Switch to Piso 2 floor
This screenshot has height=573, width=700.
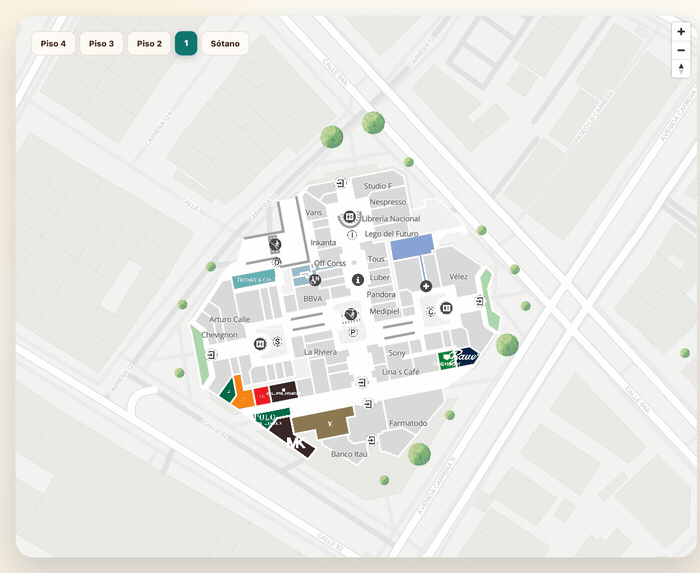[149, 43]
